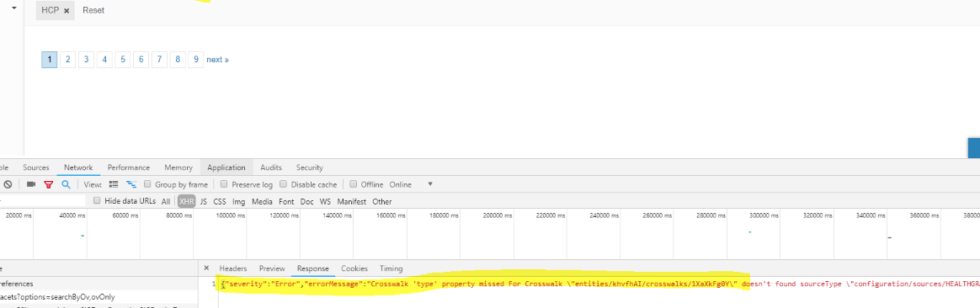Select the XHR request type filter

(x=186, y=201)
